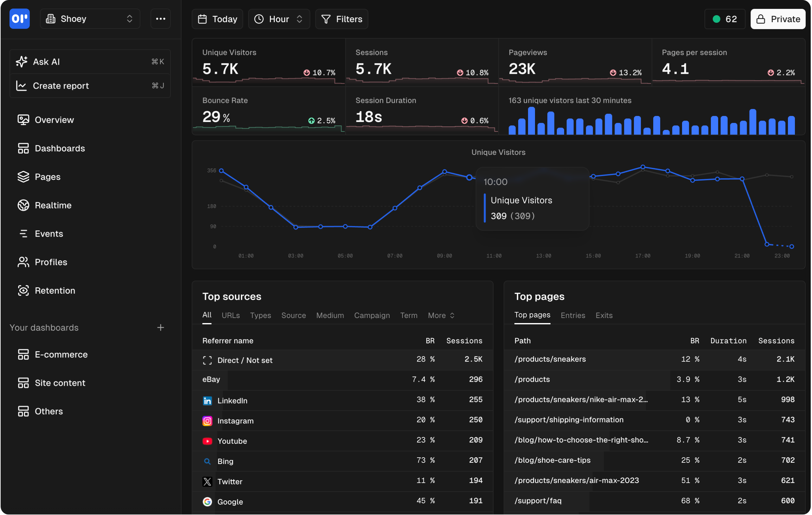Image resolution: width=812 pixels, height=515 pixels.
Task: Select the Campaign tab in Top sources
Action: pos(371,315)
